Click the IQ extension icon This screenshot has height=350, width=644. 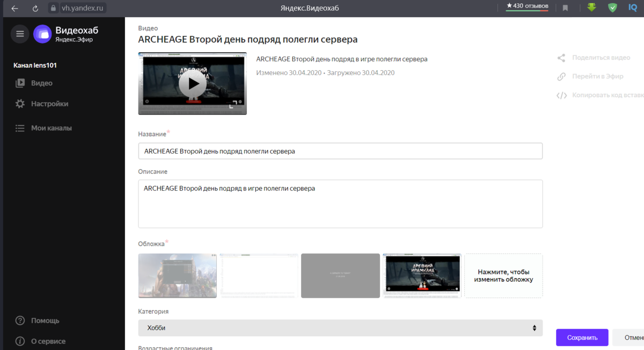tap(633, 8)
